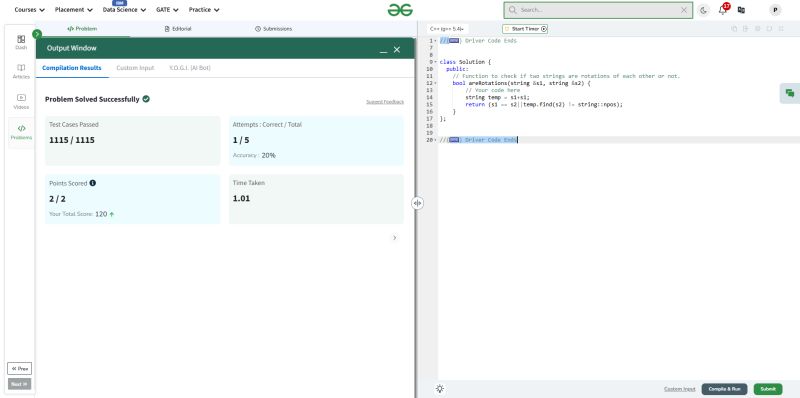Open the C++ language selector
The width and height of the screenshot is (800, 398).
[x=447, y=29]
